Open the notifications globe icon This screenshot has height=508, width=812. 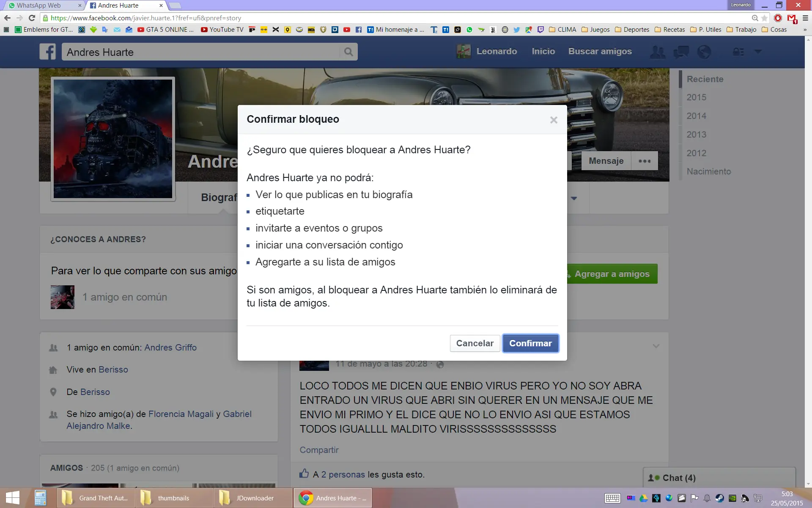(704, 52)
